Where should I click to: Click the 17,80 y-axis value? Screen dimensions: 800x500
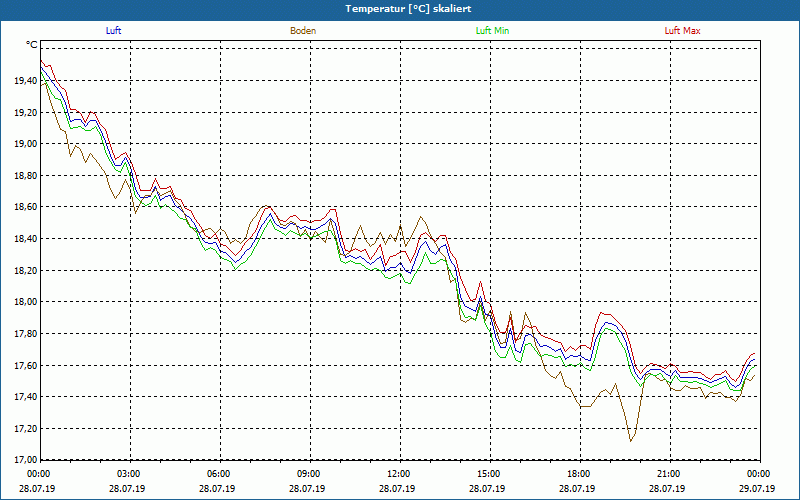26,334
